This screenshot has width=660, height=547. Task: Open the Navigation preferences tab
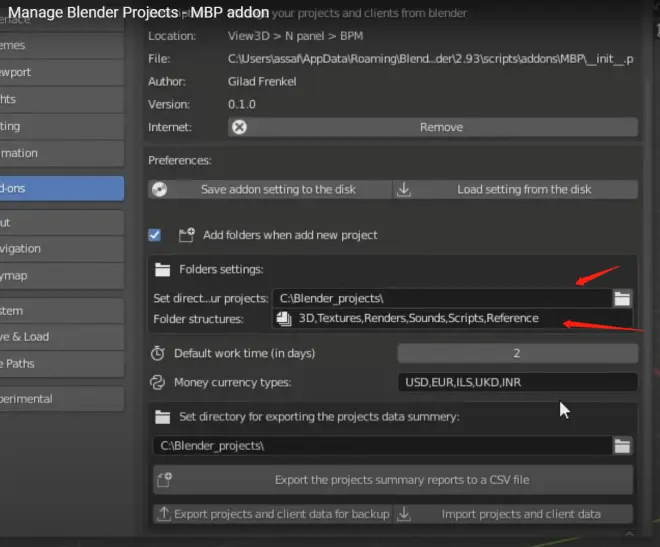point(62,249)
